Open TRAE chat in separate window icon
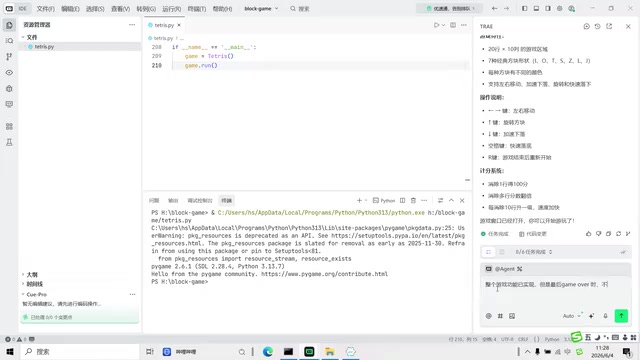Image resolution: width=640 pixels, height=360 pixels. point(609,26)
